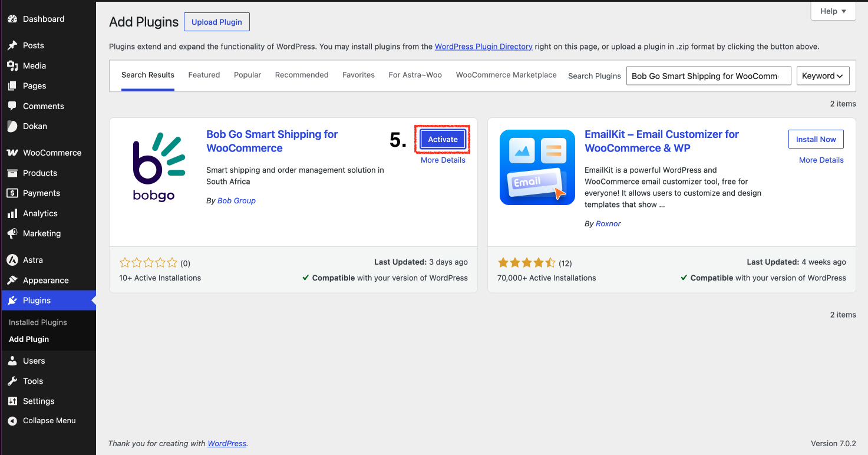The height and width of the screenshot is (455, 868).
Task: Visit author Roxnor link
Action: (x=608, y=224)
